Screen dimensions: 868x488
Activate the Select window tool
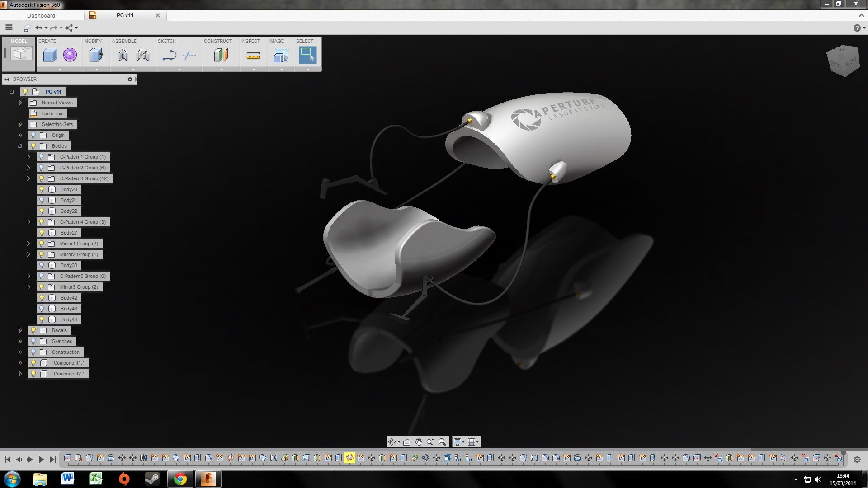pos(307,55)
